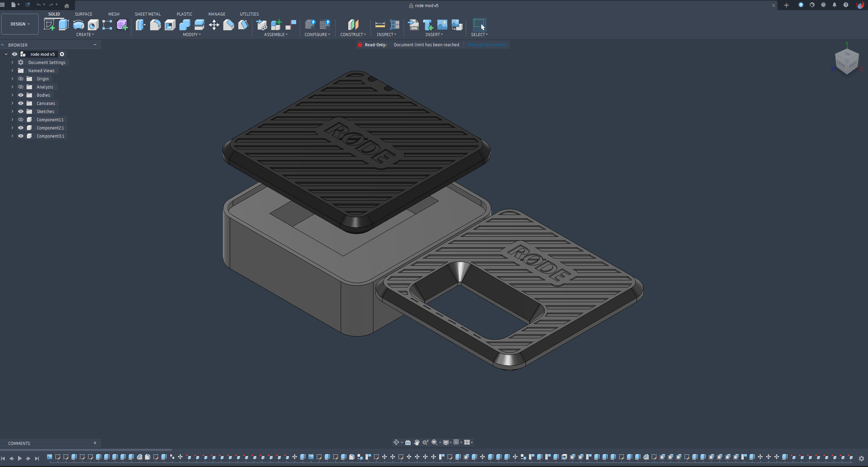Click the Insert SVG icon
The width and height of the screenshot is (868, 467).
[413, 25]
